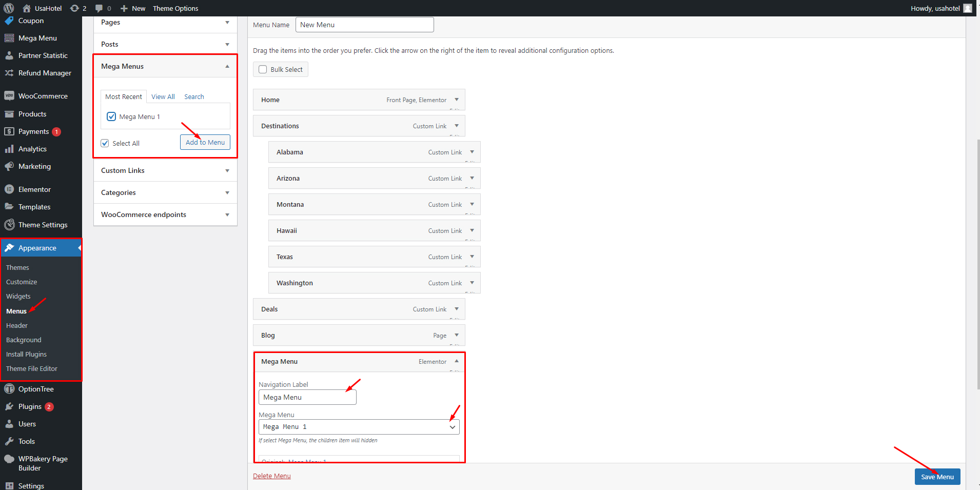Switch to the View All tab
This screenshot has width=980, height=490.
pyautogui.click(x=163, y=96)
